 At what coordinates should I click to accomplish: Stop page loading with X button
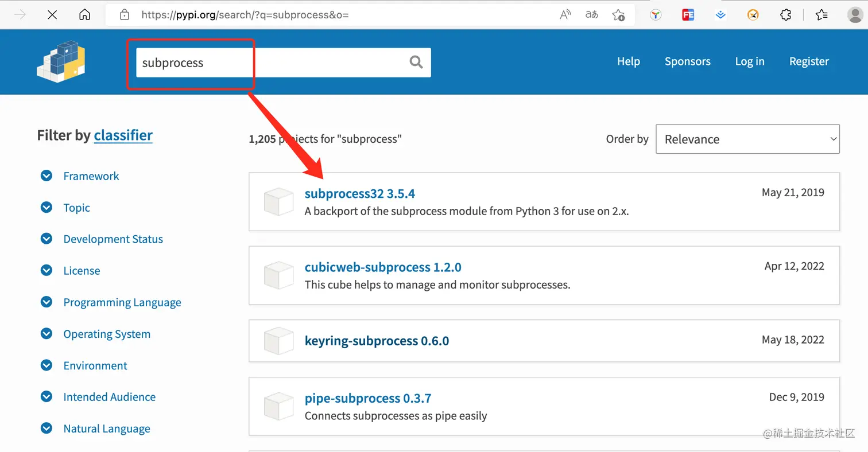click(x=52, y=15)
